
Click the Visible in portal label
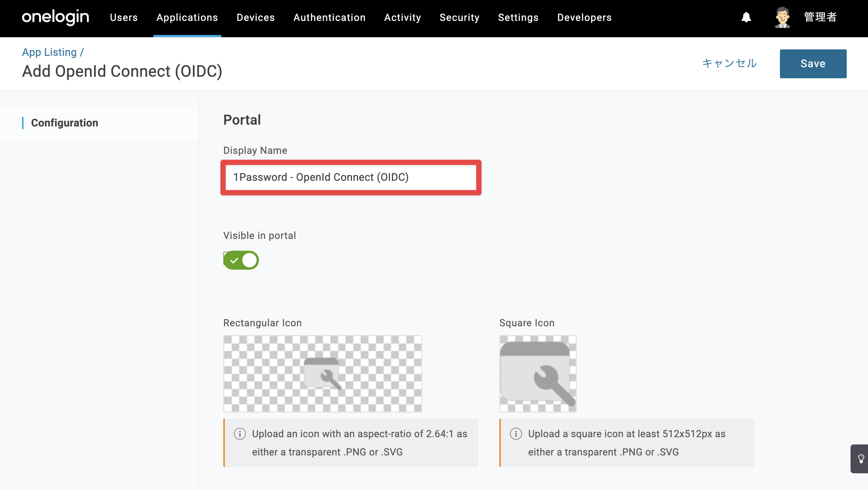260,236
